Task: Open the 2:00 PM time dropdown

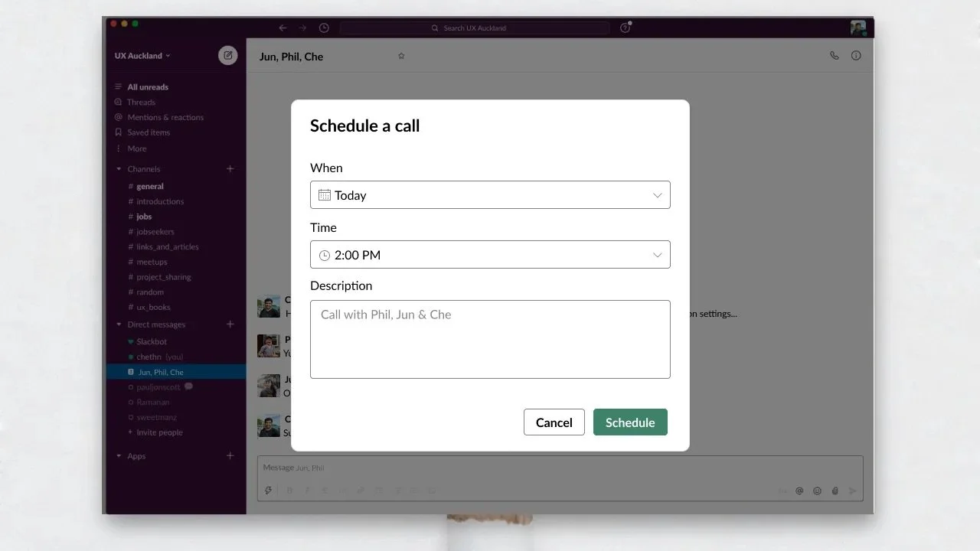Action: click(490, 255)
